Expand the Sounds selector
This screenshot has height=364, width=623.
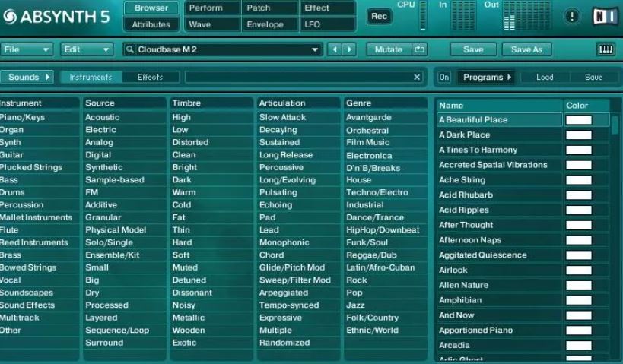(27, 77)
